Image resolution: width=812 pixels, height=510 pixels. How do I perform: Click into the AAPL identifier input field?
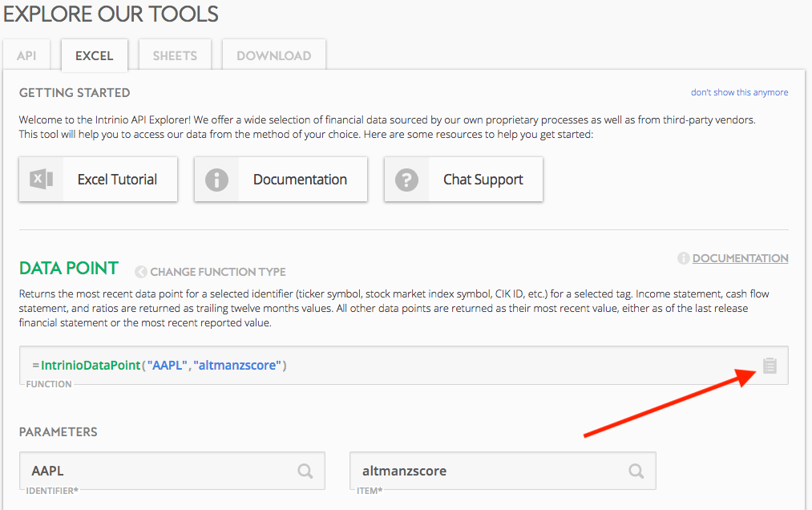pyautogui.click(x=172, y=471)
